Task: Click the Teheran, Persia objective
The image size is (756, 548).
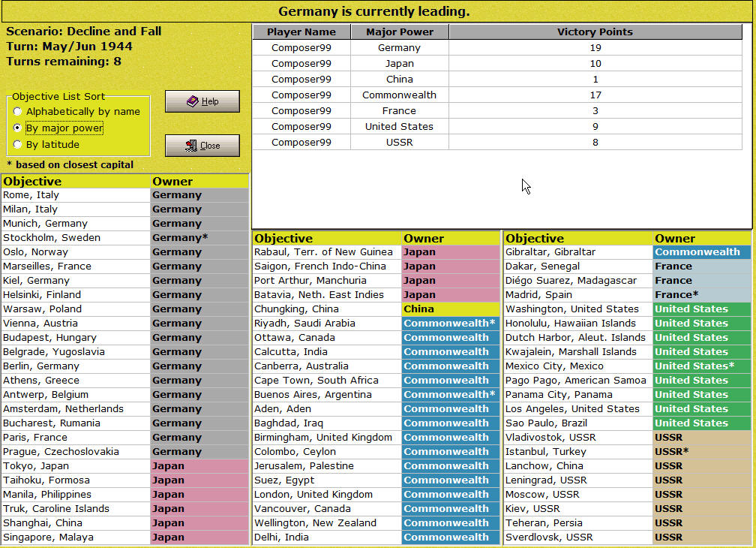Action: [x=578, y=523]
